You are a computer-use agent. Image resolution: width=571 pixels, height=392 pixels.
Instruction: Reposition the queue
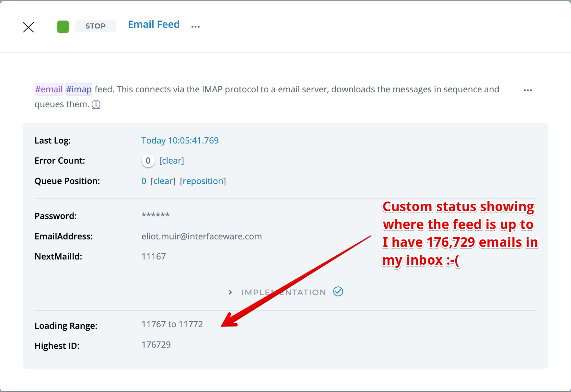203,181
